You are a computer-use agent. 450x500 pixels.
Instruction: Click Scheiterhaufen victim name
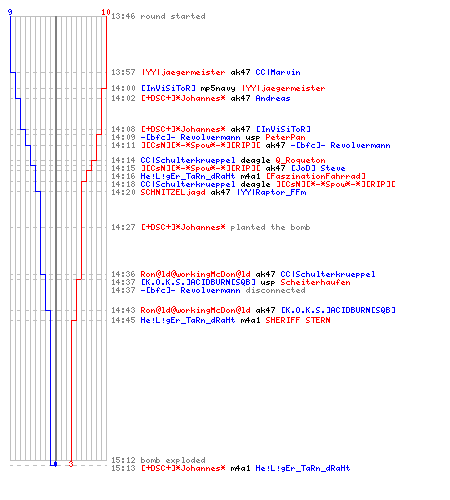point(315,282)
